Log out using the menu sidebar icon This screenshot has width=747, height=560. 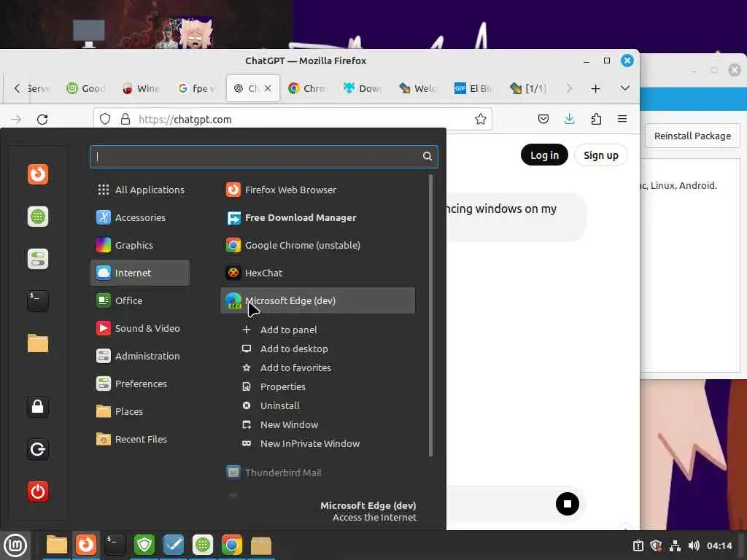(38, 449)
